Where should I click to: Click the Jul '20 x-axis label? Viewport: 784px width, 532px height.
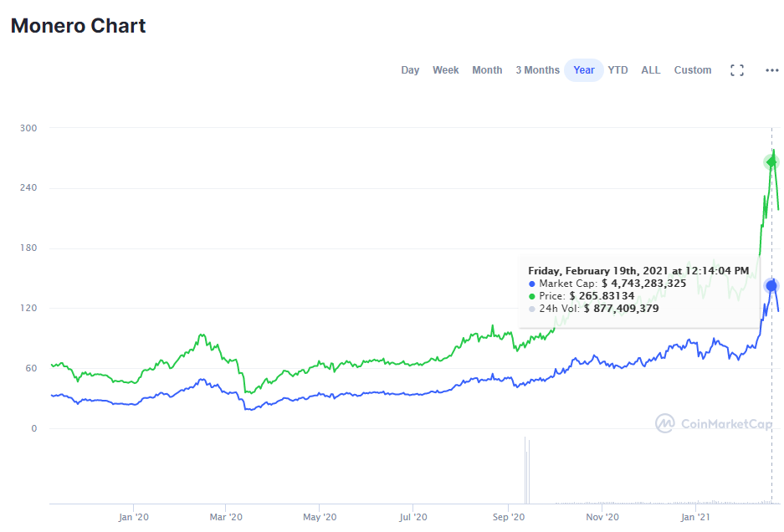click(x=413, y=517)
